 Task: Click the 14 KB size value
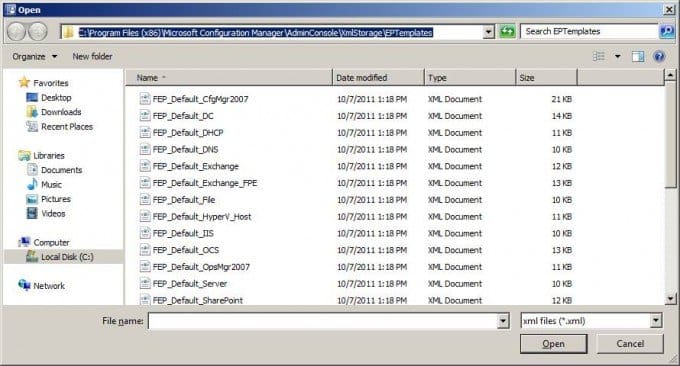[562, 116]
